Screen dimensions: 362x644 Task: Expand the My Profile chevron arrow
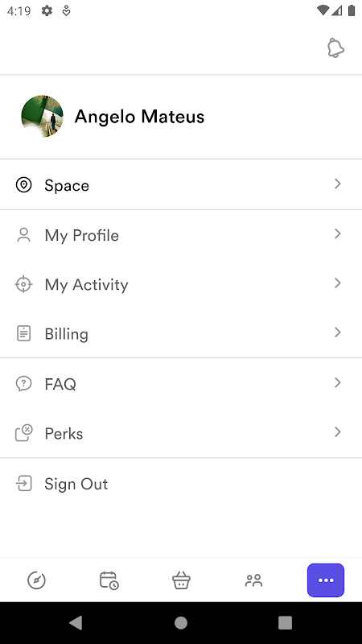[337, 233]
